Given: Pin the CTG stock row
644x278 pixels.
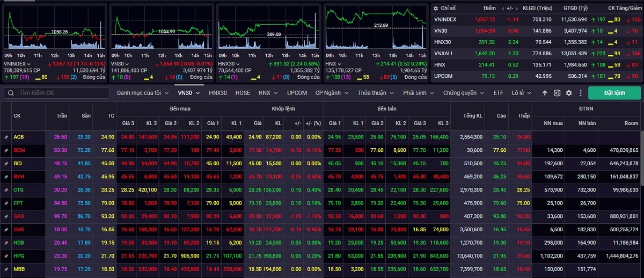Looking at the screenshot, I should [6, 189].
